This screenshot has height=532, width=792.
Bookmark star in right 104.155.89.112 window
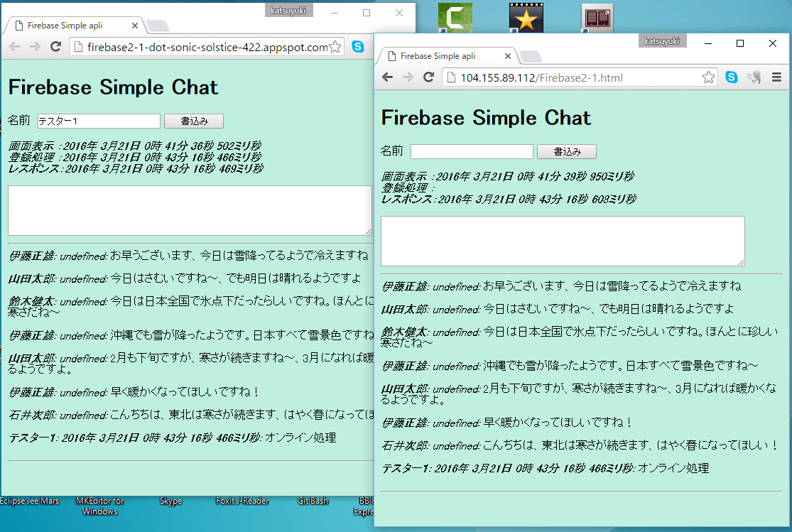click(x=708, y=77)
